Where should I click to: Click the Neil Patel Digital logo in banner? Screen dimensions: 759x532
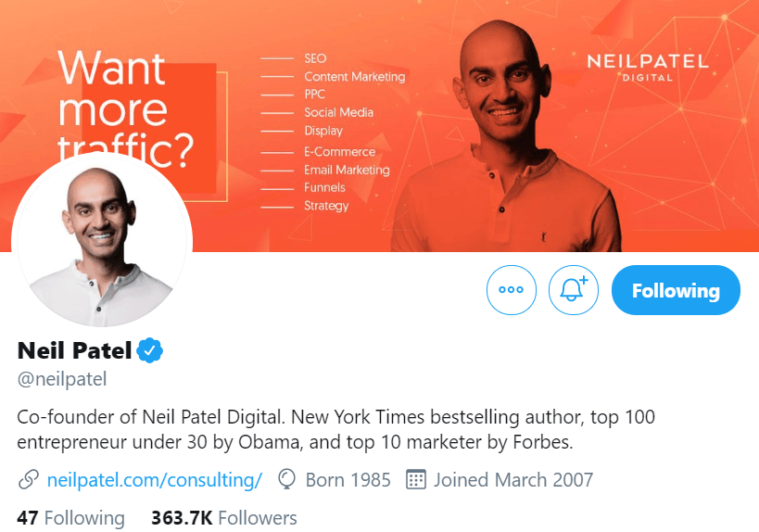click(x=648, y=68)
